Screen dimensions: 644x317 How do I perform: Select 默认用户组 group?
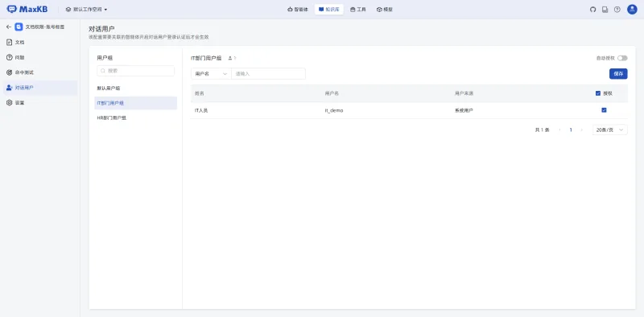tap(135, 89)
